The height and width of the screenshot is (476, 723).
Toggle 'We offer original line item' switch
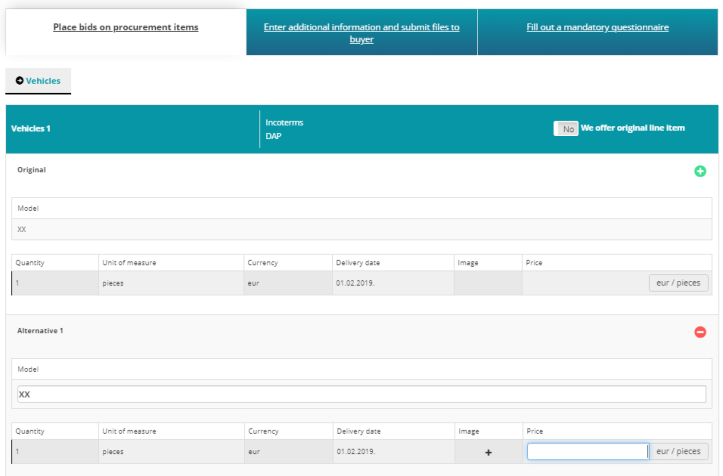[566, 129]
